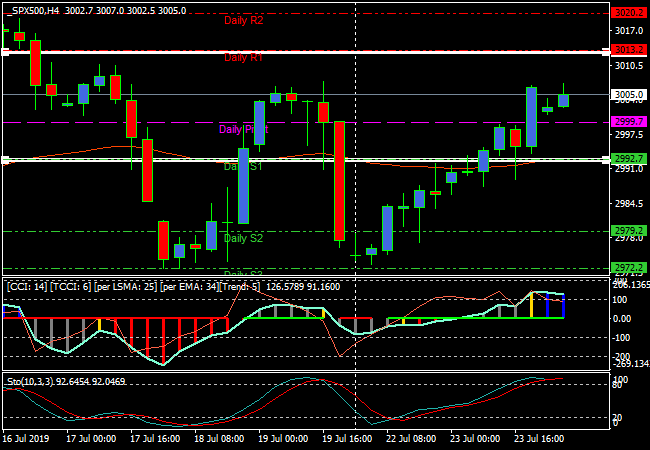Click the 20 level on Stochastic scale
Screen dimensions: 650x450
pyautogui.click(x=618, y=417)
